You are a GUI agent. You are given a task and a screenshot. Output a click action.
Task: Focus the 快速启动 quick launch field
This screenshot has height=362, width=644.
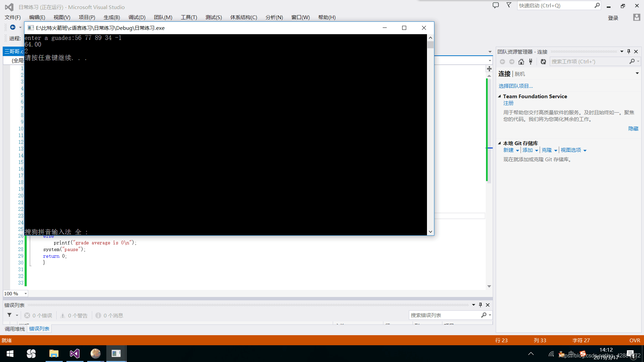(556, 5)
